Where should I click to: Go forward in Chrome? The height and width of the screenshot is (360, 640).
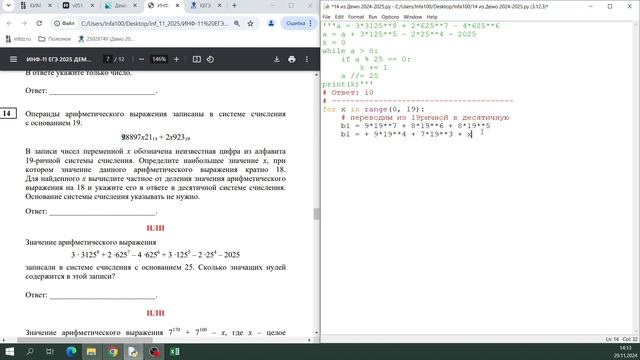[24, 23]
